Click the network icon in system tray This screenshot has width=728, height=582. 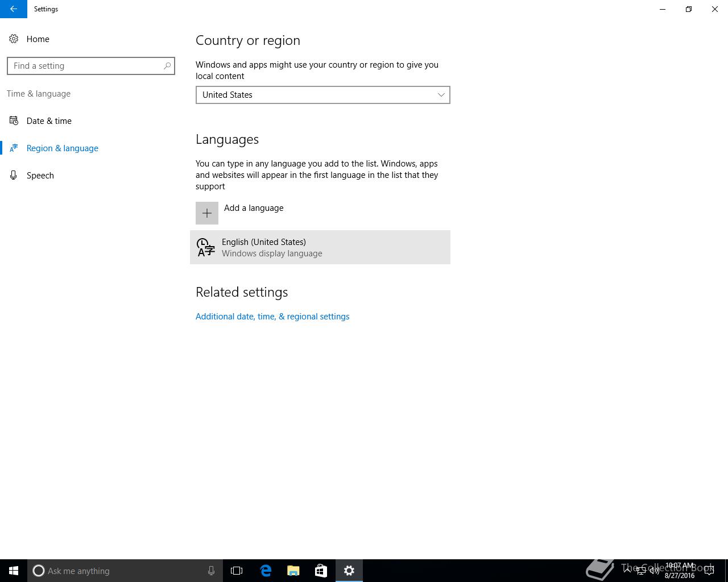click(641, 571)
